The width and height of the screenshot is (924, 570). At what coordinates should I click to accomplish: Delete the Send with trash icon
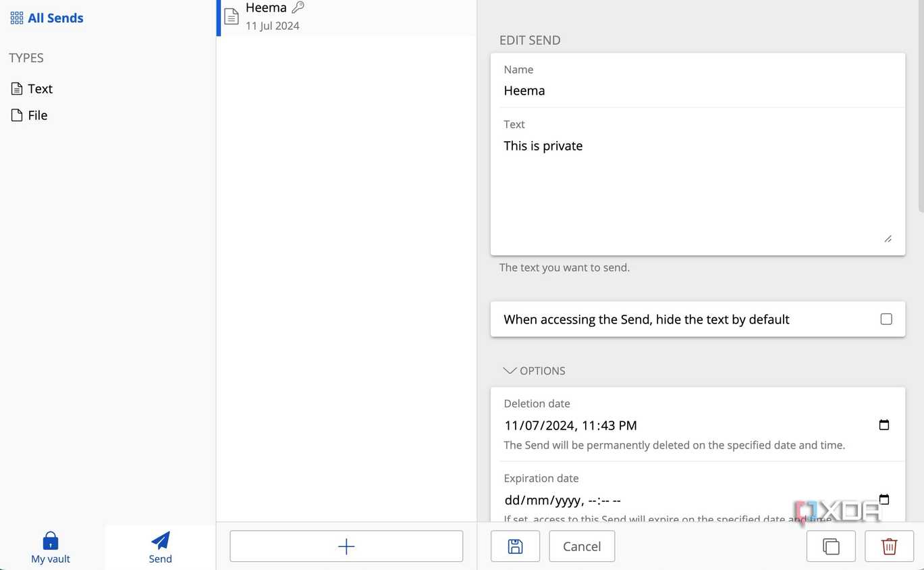(x=890, y=546)
